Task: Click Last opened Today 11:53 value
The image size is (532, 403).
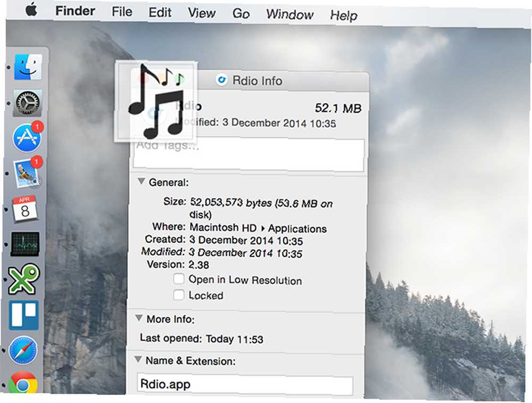Action: click(x=234, y=339)
